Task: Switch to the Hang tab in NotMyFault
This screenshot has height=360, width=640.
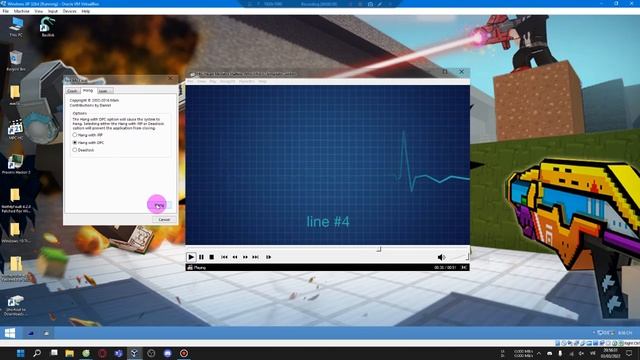Action: pos(88,90)
